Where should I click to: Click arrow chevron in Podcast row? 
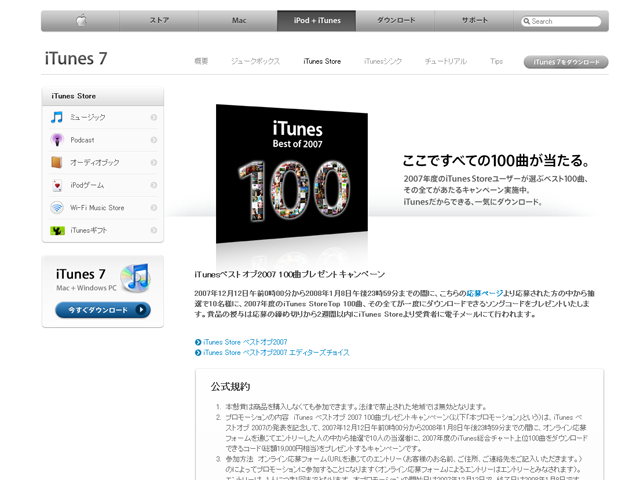(154, 140)
